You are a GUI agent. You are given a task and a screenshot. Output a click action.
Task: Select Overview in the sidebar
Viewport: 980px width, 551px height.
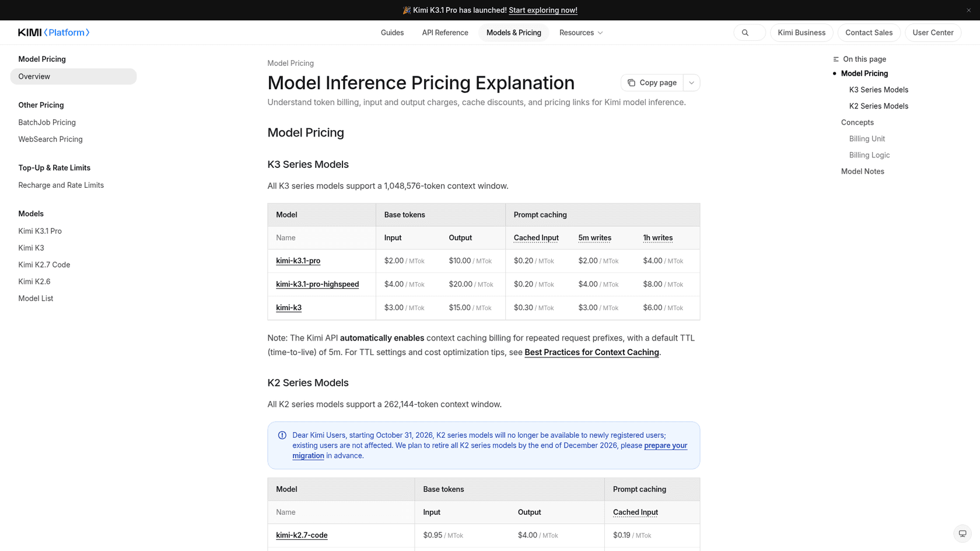coord(73,76)
